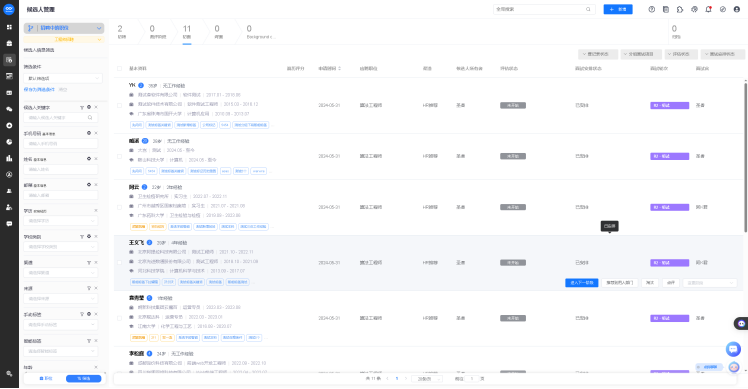748x389 pixels.
Task: Click gear icon beside 候选人关键字 filter
Action: pos(89,107)
